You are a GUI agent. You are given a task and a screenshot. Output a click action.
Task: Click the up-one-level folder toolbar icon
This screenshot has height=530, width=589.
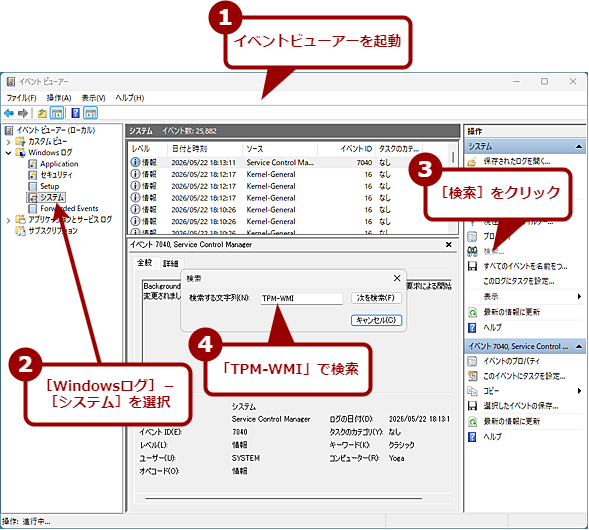[42, 113]
